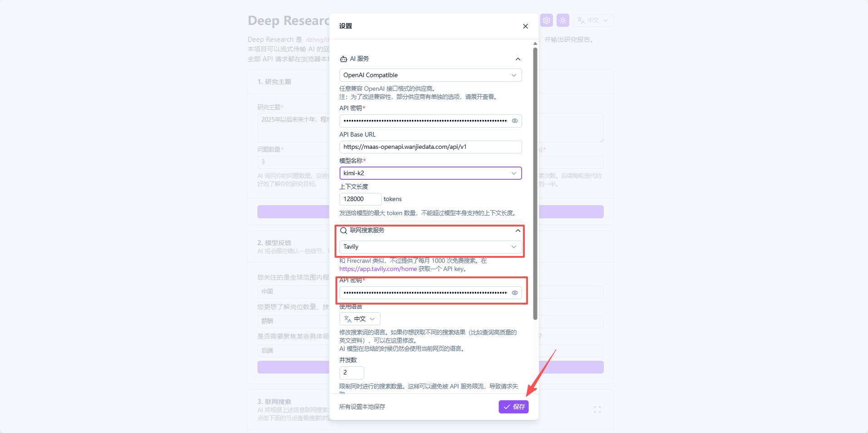Click the 128000 context length field
Screen dimensions: 868x433
(360, 199)
